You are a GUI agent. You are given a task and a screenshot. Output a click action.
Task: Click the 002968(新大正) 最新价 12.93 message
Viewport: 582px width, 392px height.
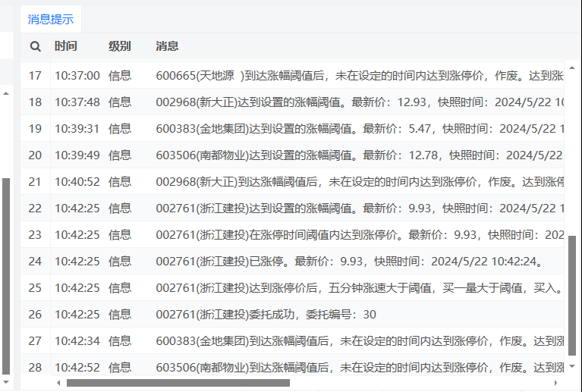tap(360, 102)
